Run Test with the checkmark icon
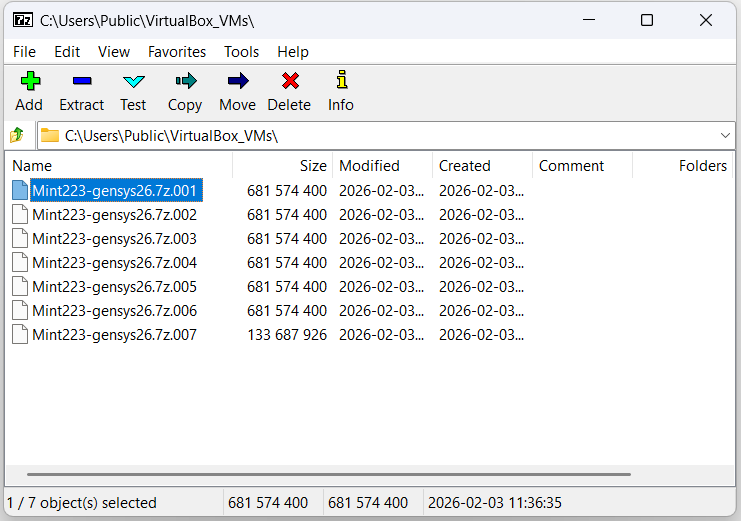Viewport: 741px width, 521px height. [x=134, y=81]
